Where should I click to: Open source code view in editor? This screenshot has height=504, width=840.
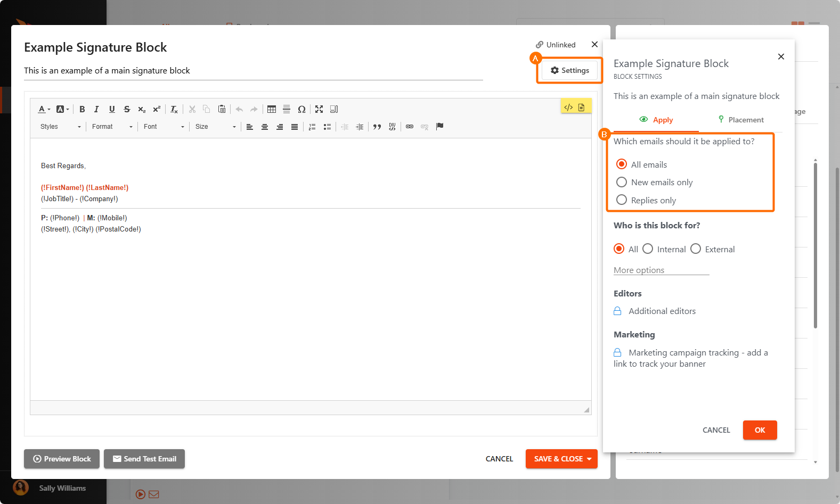click(x=568, y=108)
